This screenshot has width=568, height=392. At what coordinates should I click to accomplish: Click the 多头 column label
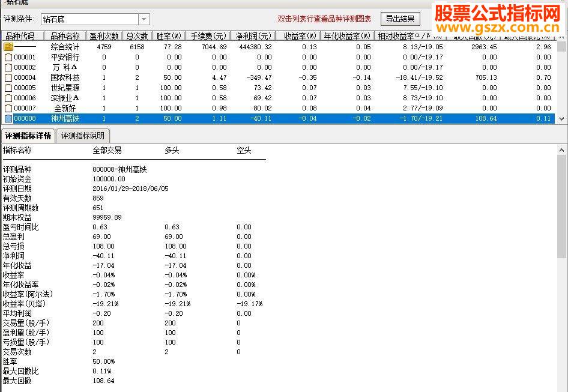172,150
